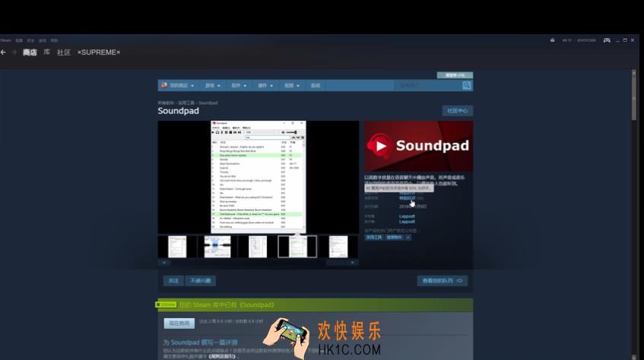Click the 不感兴趣 (Not interested) button

coord(201,281)
